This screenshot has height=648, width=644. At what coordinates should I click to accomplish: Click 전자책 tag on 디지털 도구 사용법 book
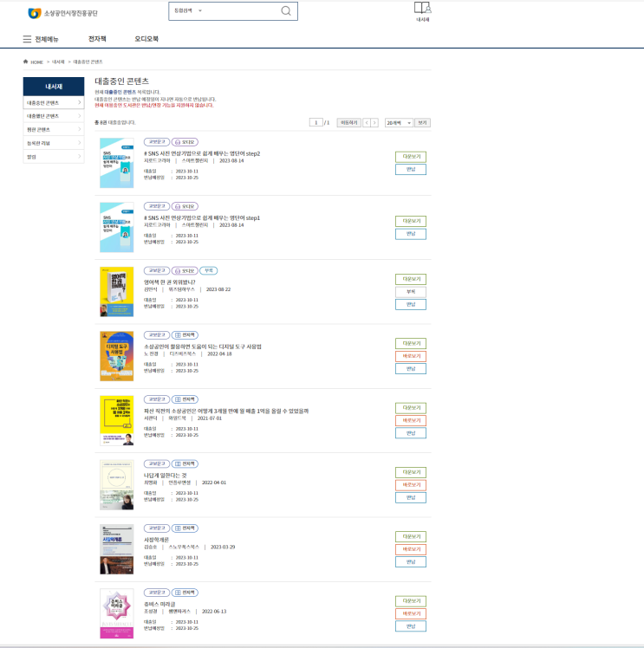point(185,334)
